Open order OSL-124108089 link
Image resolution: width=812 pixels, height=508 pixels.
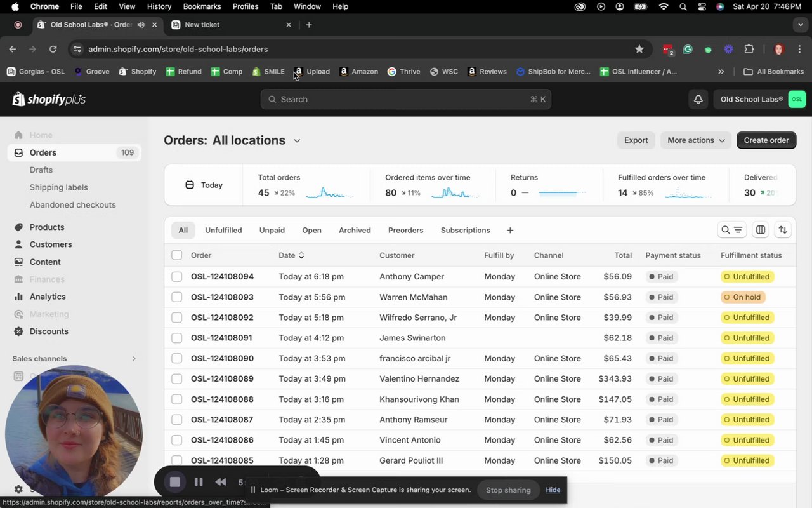tap(222, 379)
